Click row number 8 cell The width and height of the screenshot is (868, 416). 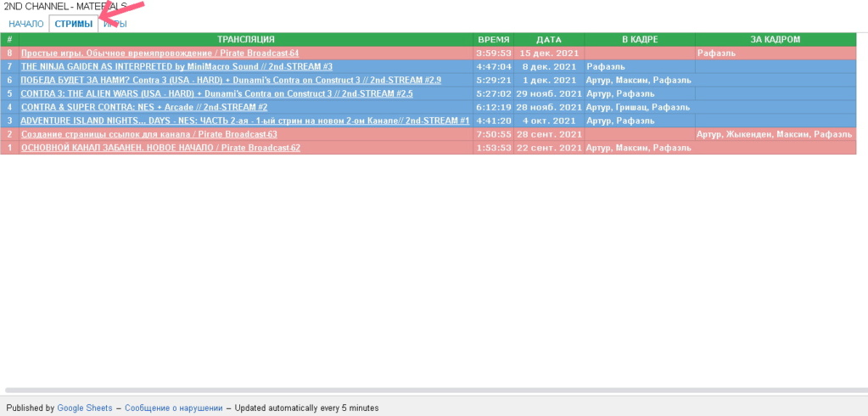coord(9,53)
